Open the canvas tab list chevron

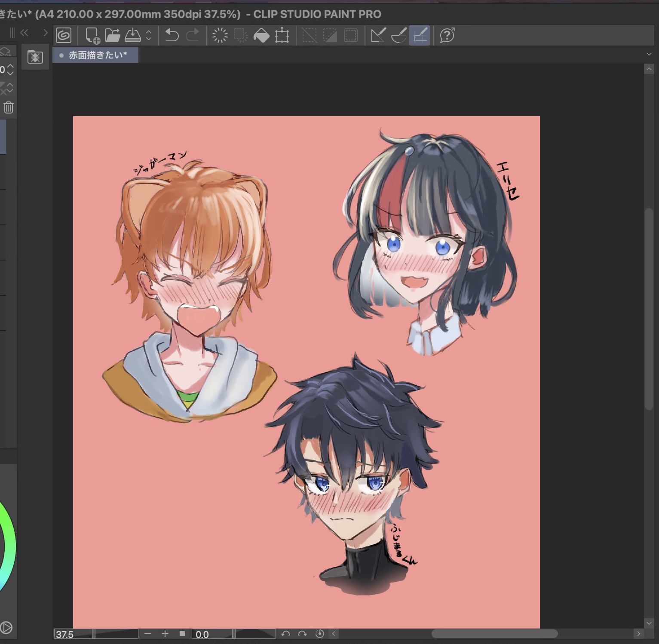point(649,54)
